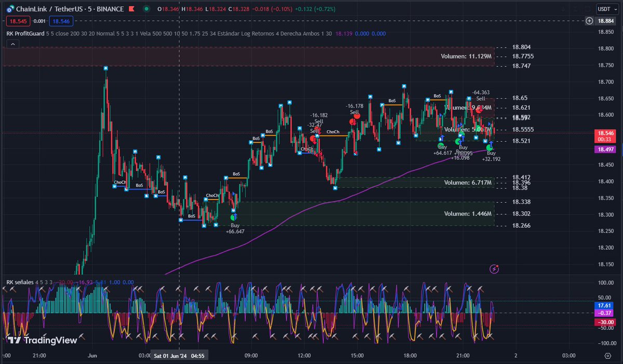
Task: Click the red -30.00 oscillator level label
Action: [x=605, y=321]
